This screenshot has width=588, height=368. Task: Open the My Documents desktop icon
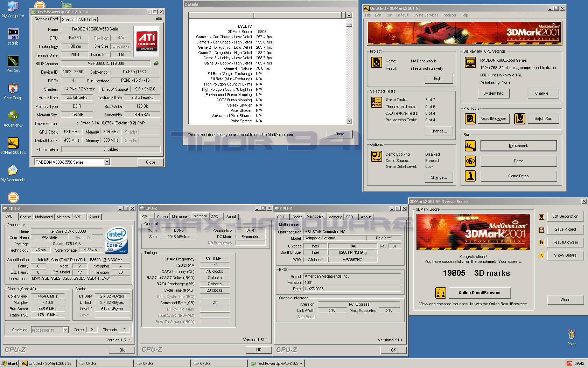tap(13, 173)
